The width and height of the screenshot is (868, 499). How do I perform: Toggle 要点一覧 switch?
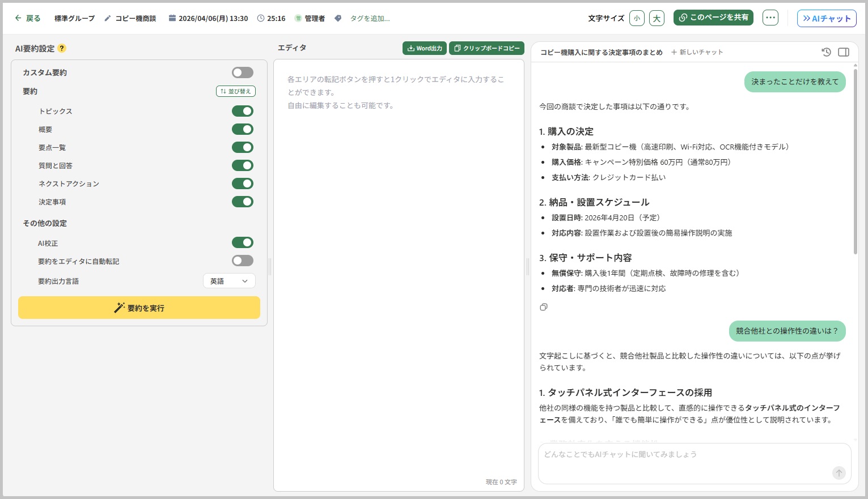coord(243,147)
